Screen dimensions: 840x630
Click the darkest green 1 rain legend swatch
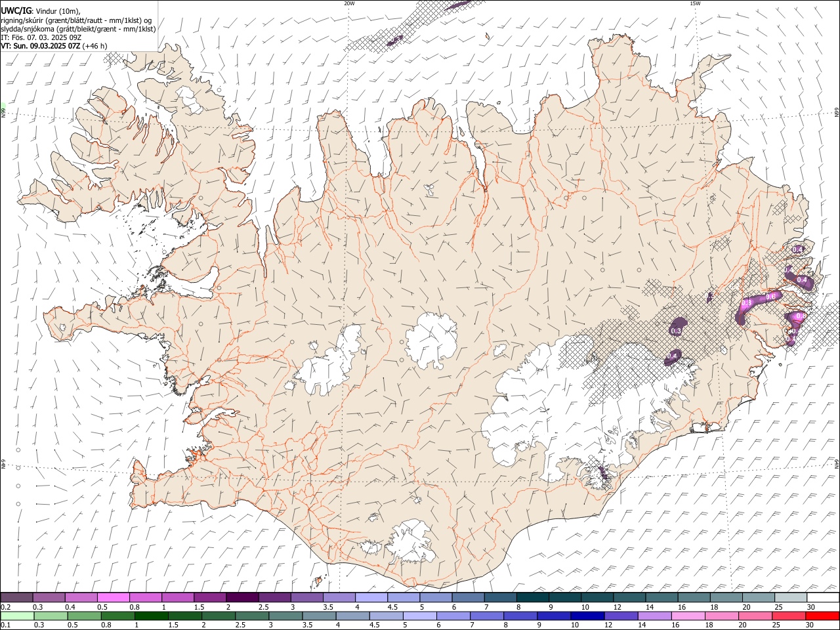pos(152,616)
